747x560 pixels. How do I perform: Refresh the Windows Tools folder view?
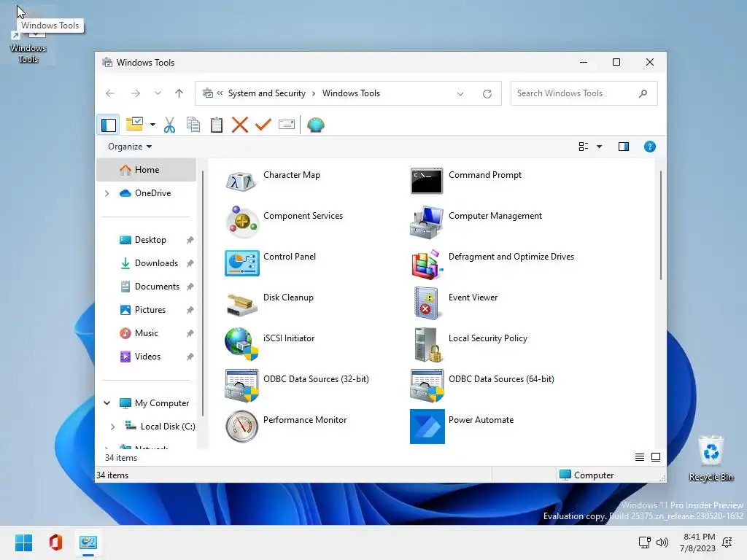487,94
